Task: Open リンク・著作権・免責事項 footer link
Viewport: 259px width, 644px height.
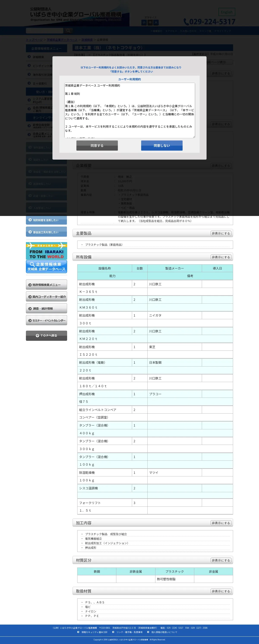Action: point(129,632)
